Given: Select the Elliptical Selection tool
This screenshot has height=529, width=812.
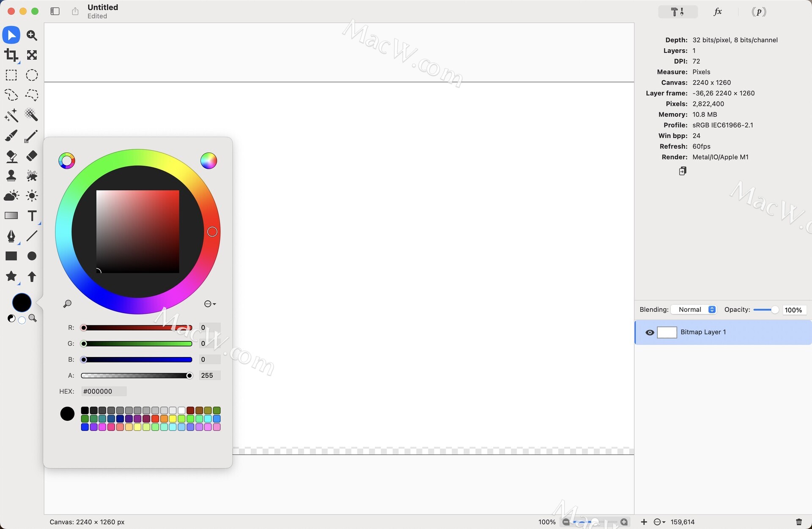Looking at the screenshot, I should pos(32,75).
